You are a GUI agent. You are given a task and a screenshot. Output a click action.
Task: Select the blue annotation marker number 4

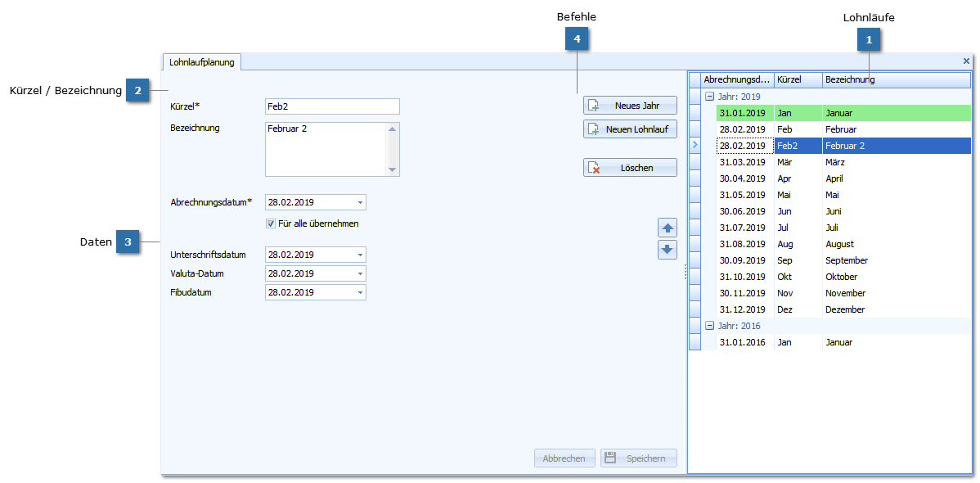[578, 38]
